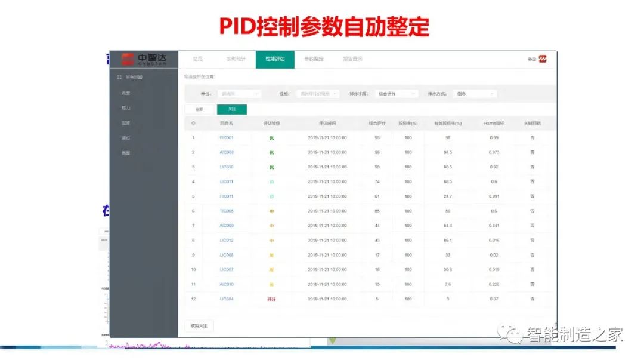Open loop LIC010 link
644x363 pixels.
pyautogui.click(x=227, y=167)
